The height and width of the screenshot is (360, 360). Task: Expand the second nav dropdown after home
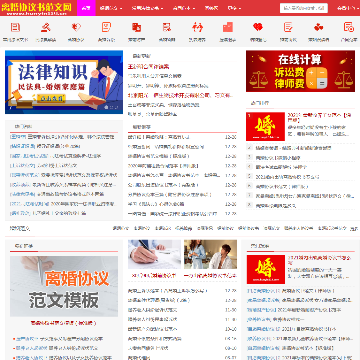point(147,8)
